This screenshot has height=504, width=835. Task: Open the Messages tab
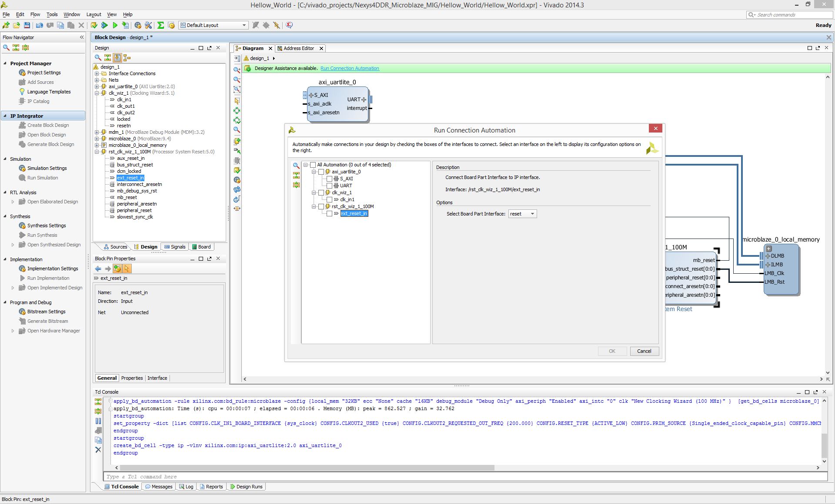coord(159,487)
